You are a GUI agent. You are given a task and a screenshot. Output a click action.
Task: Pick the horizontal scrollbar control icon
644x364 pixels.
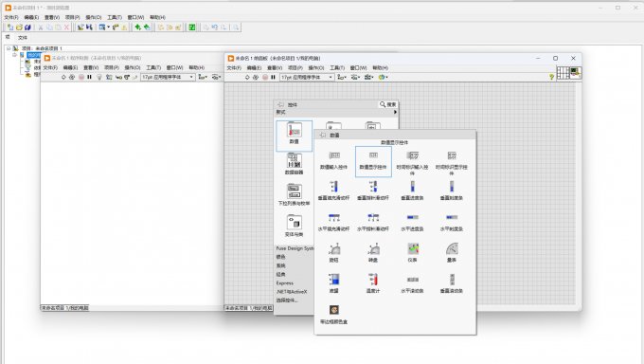pyautogui.click(x=412, y=280)
